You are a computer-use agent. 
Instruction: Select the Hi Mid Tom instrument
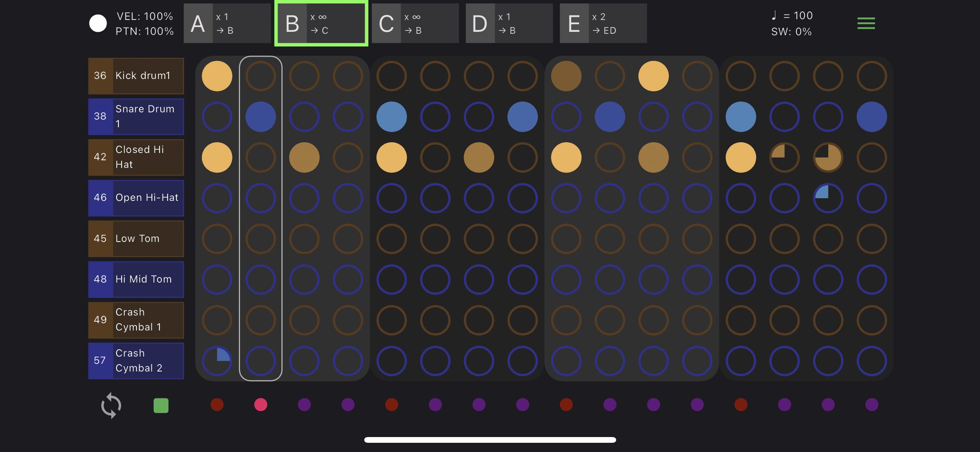point(136,279)
